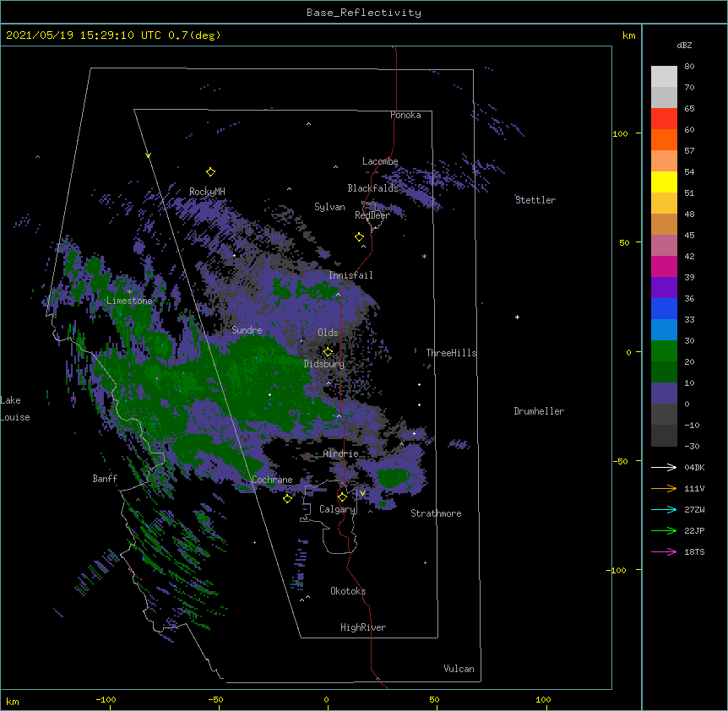Click the Ponoka label

[405, 115]
